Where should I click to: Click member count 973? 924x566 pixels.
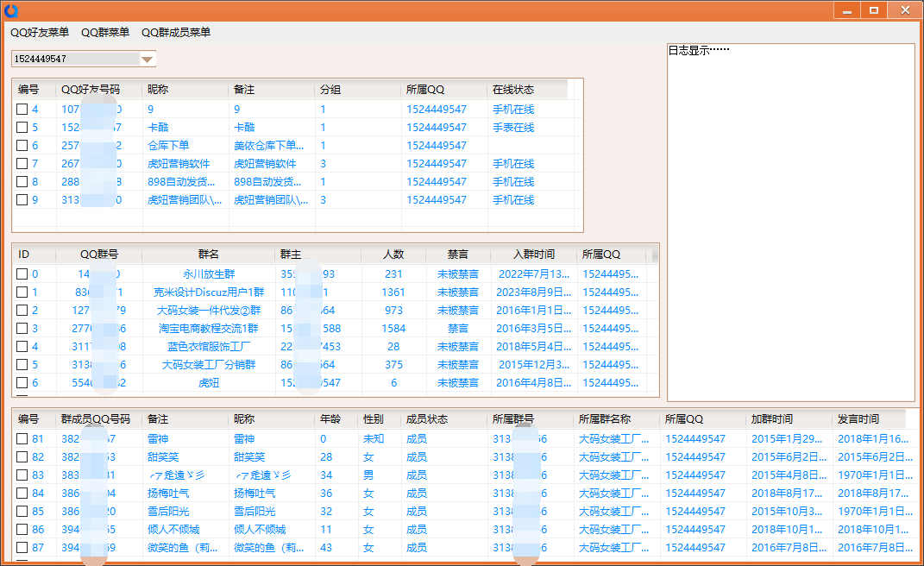coord(393,310)
